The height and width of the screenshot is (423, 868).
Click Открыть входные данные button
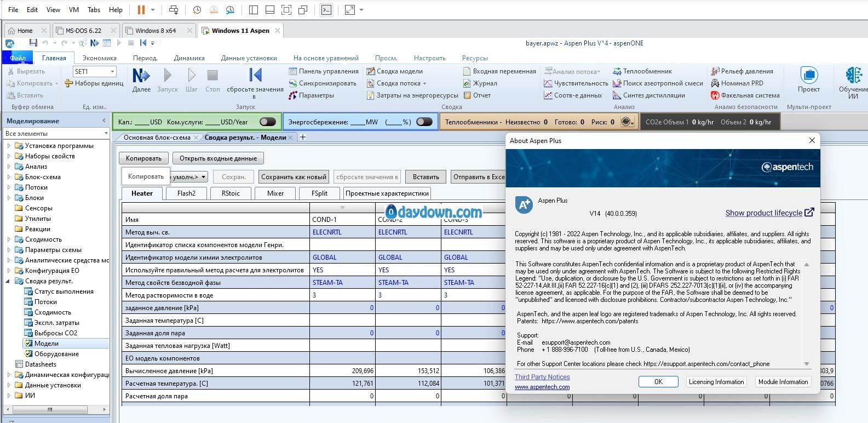pyautogui.click(x=218, y=158)
